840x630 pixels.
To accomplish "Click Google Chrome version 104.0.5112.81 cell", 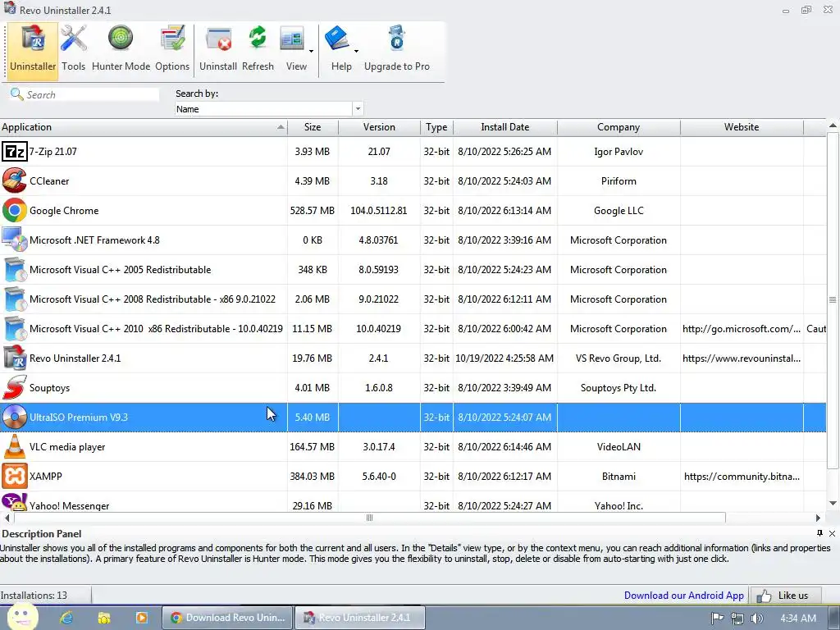I will 379,211.
